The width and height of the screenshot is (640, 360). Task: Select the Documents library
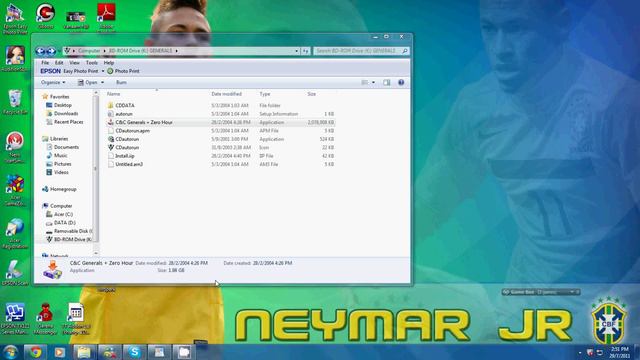(x=66, y=147)
